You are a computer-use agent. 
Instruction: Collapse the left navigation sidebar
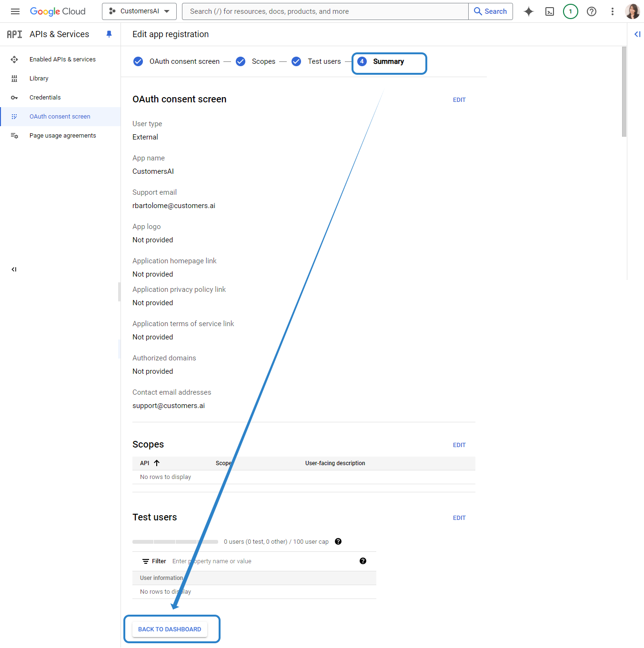[14, 269]
